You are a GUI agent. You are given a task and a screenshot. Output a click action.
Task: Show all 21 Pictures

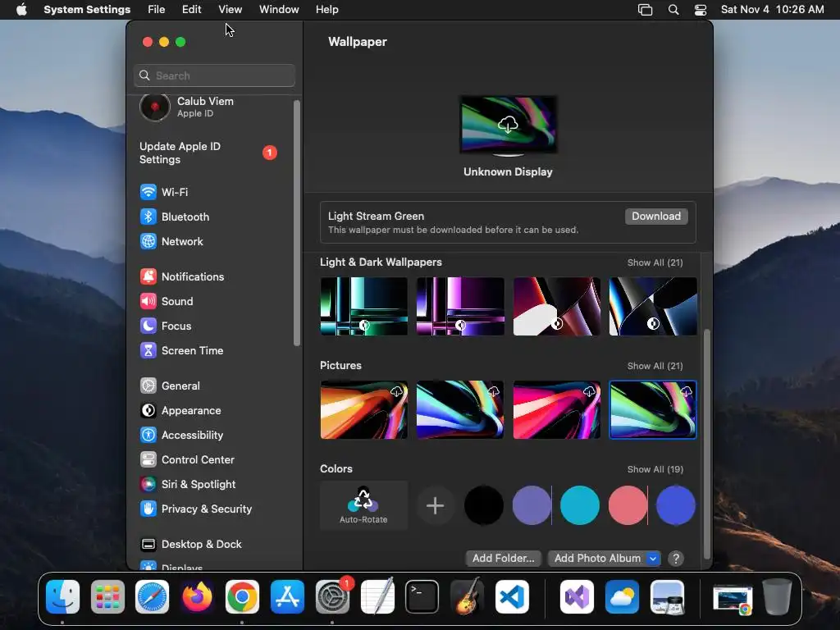(655, 366)
